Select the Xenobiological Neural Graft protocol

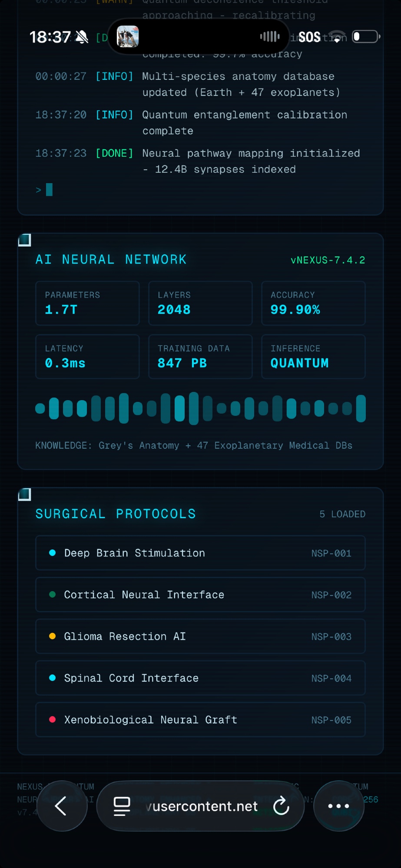pyautogui.click(x=200, y=720)
